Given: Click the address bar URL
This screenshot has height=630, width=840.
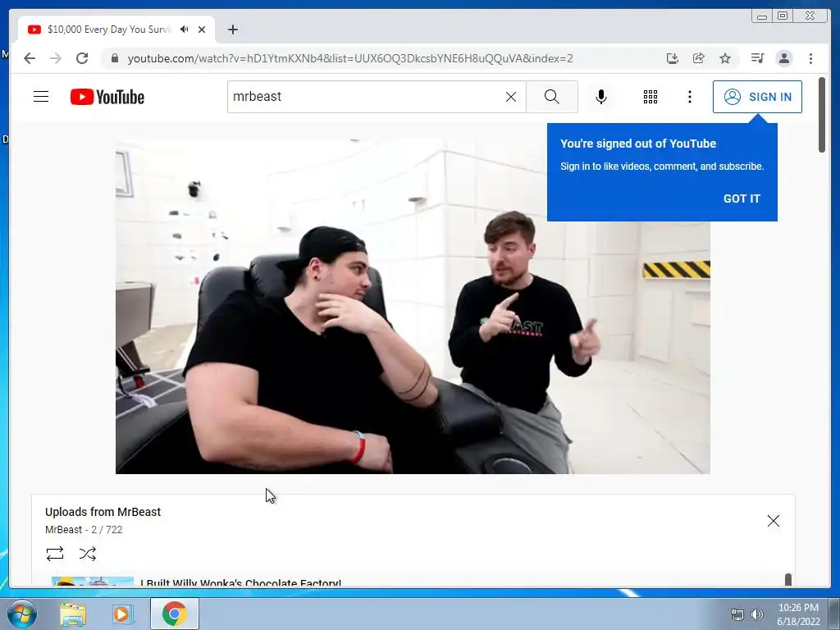Looking at the screenshot, I should tap(350, 58).
